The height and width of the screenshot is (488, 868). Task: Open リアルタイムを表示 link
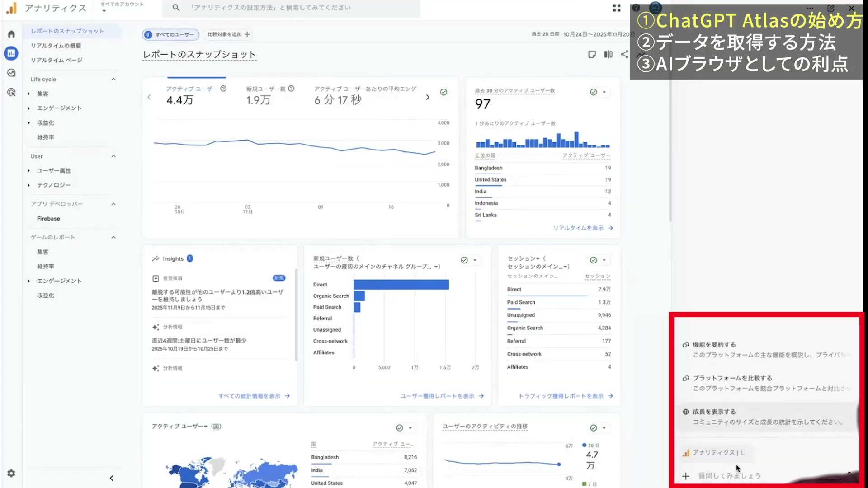click(x=583, y=228)
